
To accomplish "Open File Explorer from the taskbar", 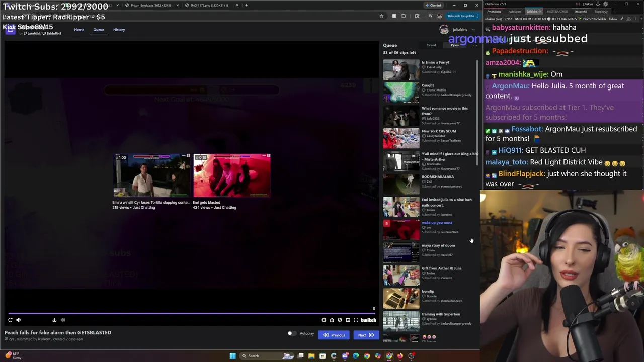I will coord(311,356).
